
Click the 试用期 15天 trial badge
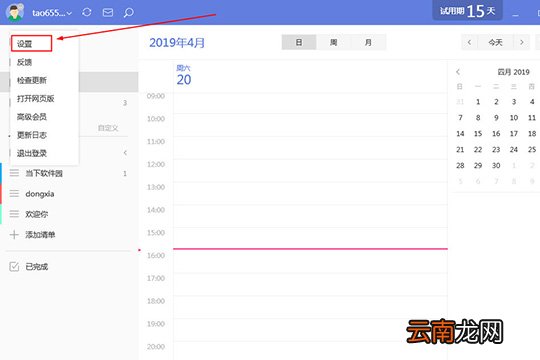point(467,11)
